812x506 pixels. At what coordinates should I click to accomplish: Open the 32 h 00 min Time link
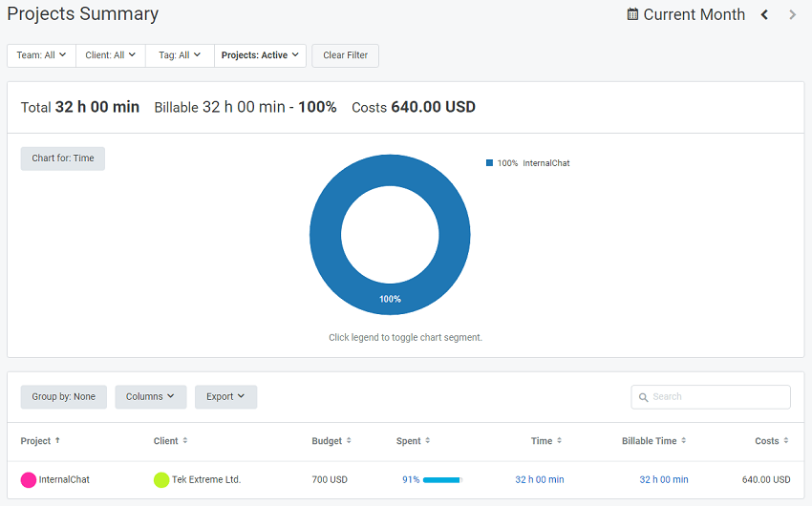(540, 479)
